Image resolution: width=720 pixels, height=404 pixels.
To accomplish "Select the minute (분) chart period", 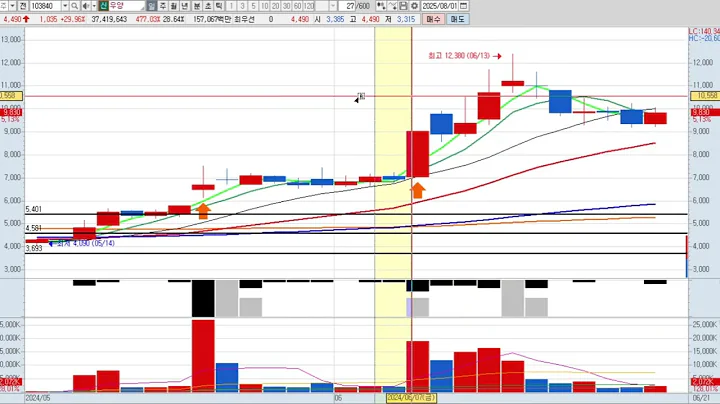I will 197,6.
